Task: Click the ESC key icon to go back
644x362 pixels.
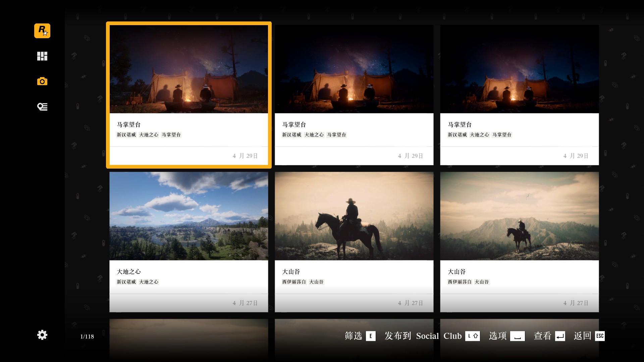Action: pyautogui.click(x=600, y=336)
